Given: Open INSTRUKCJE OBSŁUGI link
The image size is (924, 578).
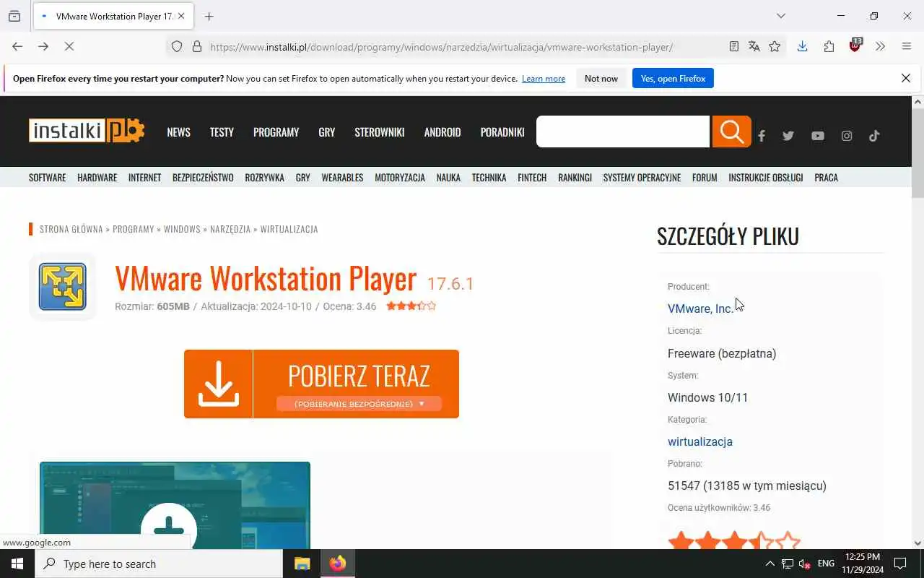Looking at the screenshot, I should [x=765, y=178].
